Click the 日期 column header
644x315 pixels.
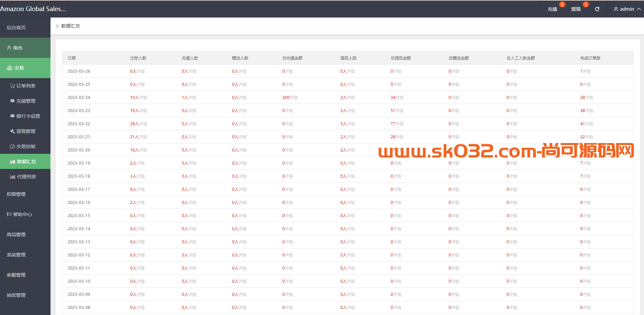pos(72,58)
